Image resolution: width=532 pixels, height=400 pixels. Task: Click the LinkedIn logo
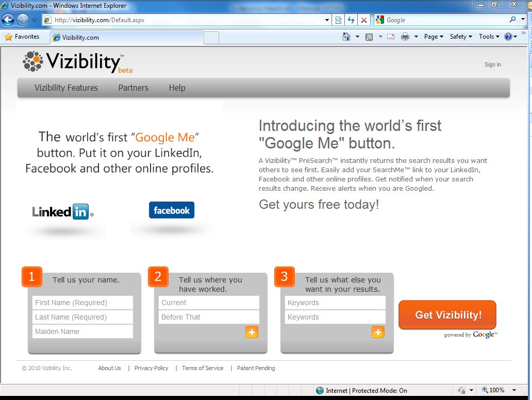coord(63,212)
